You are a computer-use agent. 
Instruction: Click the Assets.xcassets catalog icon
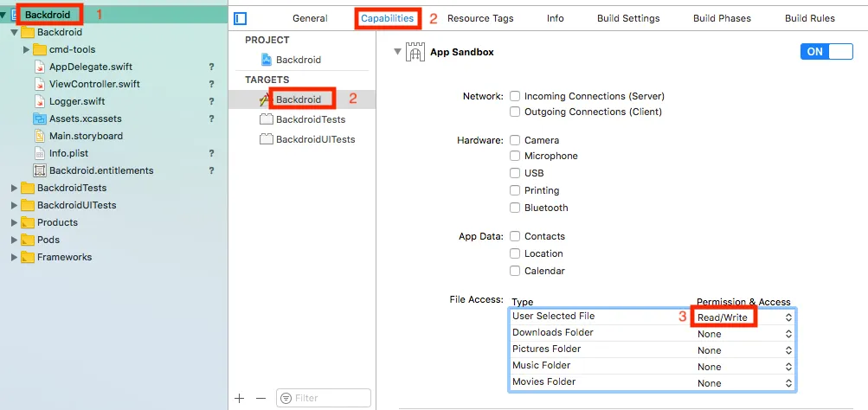[x=40, y=119]
